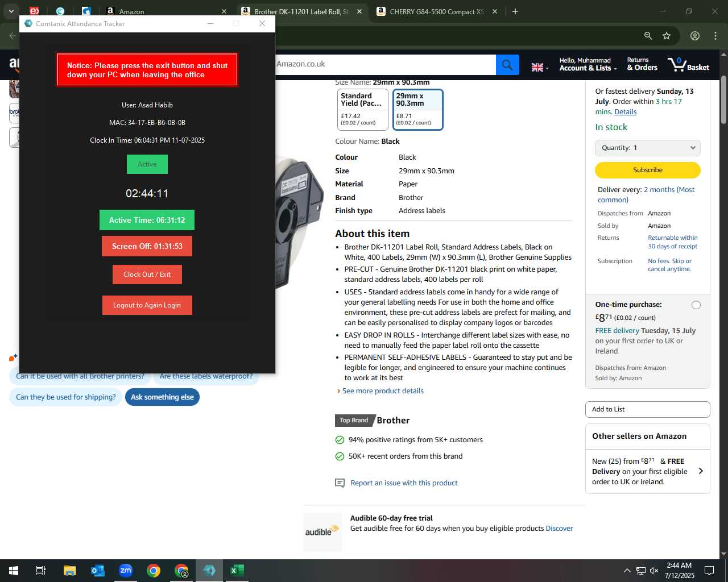
Task: Open first Chrome icon in taskbar
Action: click(153, 571)
